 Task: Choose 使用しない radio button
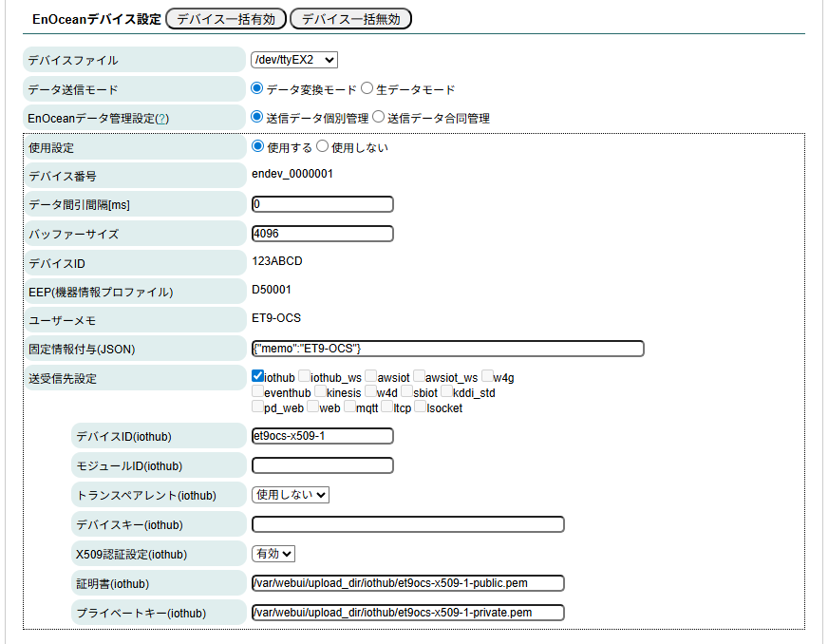322,146
